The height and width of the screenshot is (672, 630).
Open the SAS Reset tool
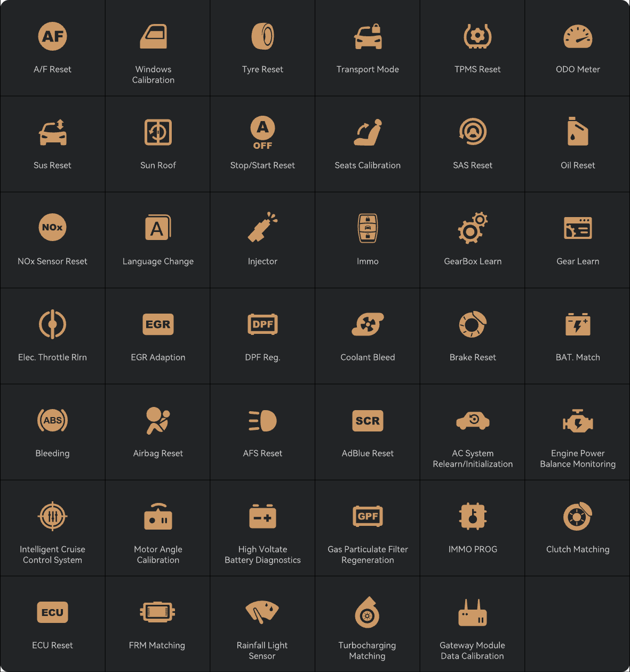click(472, 144)
